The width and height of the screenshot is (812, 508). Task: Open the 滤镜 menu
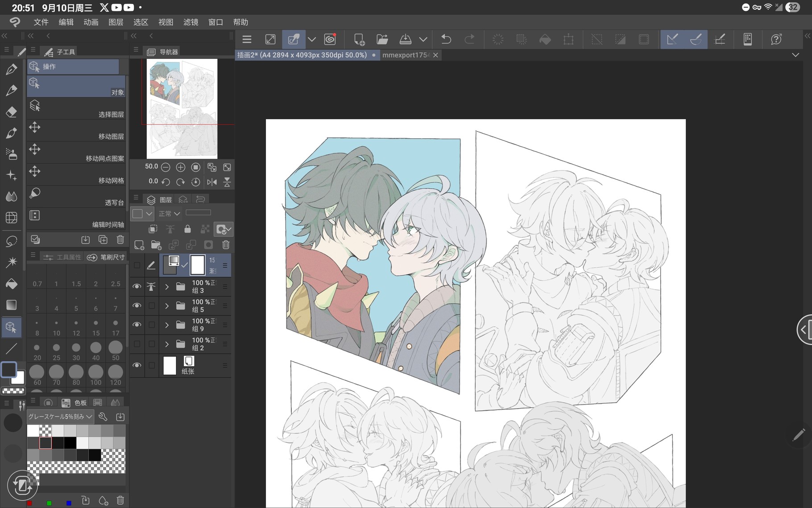pyautogui.click(x=191, y=22)
